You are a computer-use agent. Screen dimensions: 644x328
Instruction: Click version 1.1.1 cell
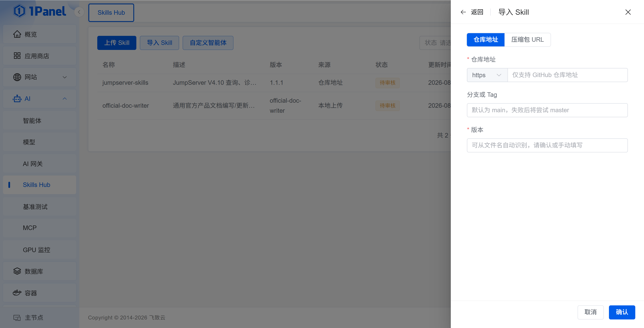click(x=277, y=83)
